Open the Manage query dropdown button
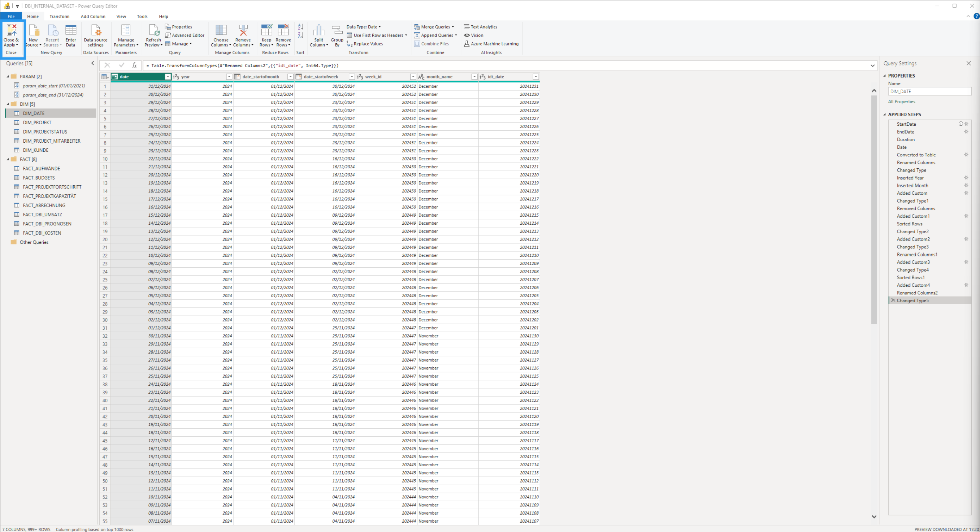The height and width of the screenshot is (532, 980). click(178, 44)
